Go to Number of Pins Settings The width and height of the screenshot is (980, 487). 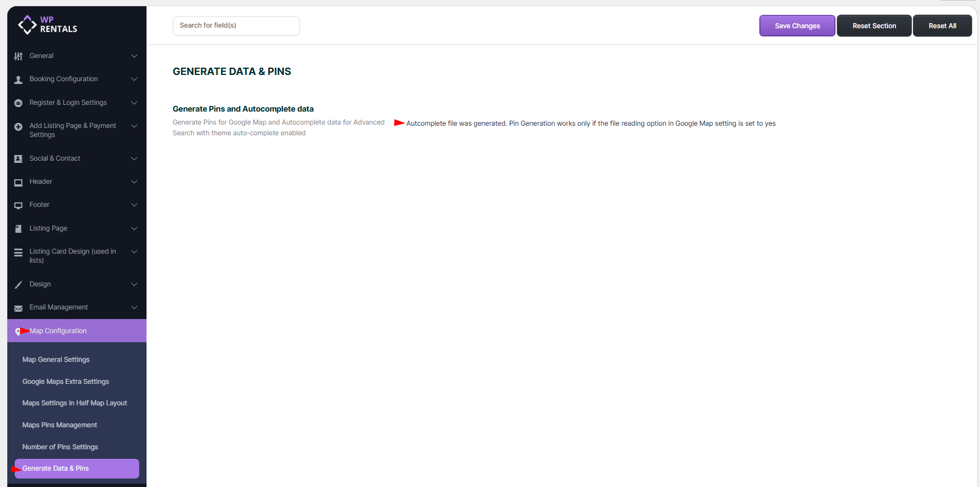60,447
